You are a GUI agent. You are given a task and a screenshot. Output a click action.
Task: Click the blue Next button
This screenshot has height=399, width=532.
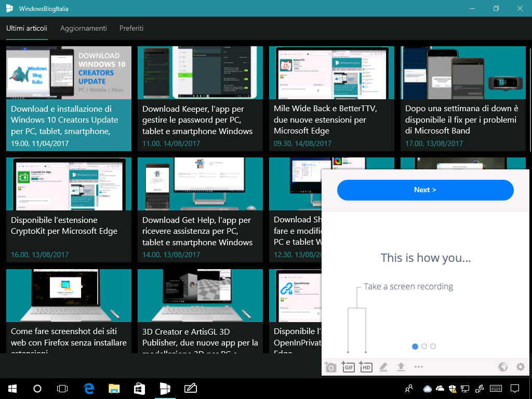pyautogui.click(x=425, y=190)
